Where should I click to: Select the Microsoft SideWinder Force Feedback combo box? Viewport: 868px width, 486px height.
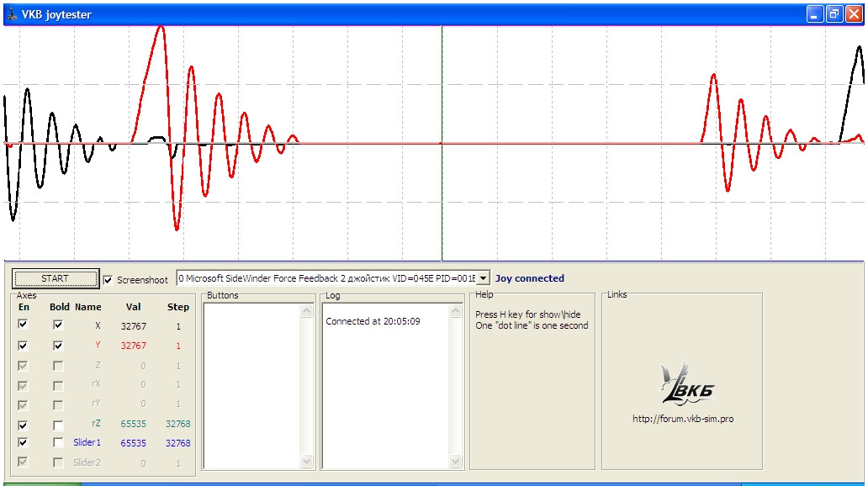[x=333, y=278]
